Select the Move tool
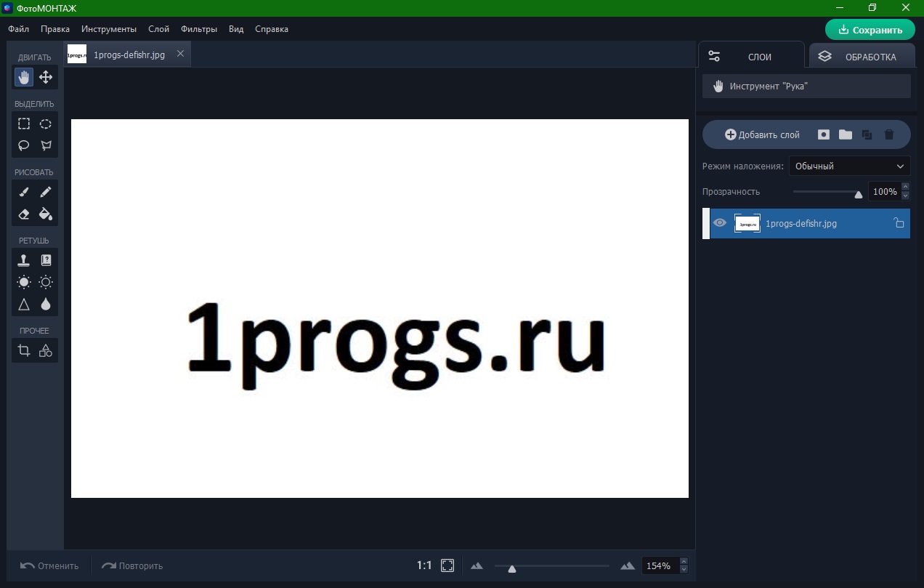 [x=45, y=77]
